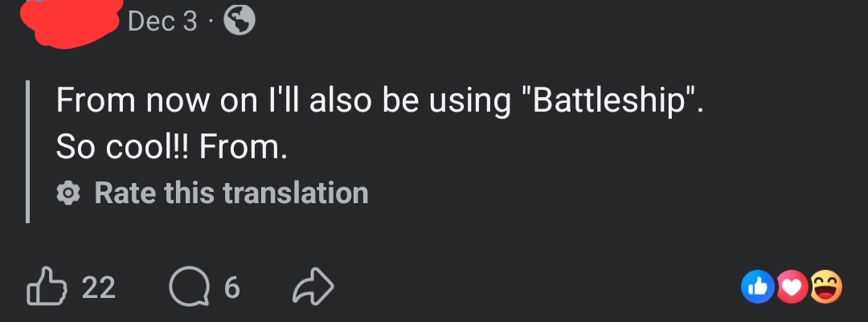
Task: Click the "Dec 3" post timestamp
Action: point(162,22)
